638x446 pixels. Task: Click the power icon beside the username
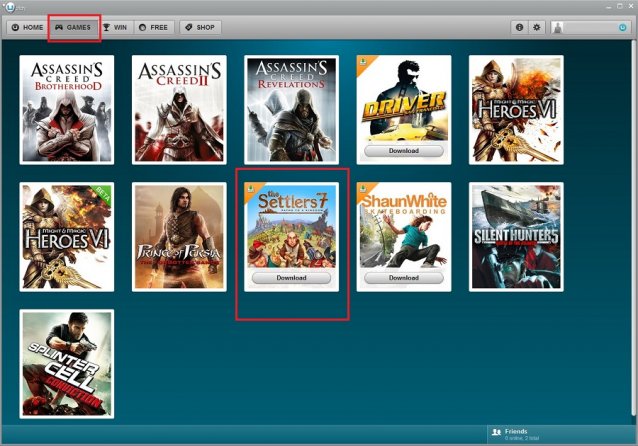click(x=622, y=27)
